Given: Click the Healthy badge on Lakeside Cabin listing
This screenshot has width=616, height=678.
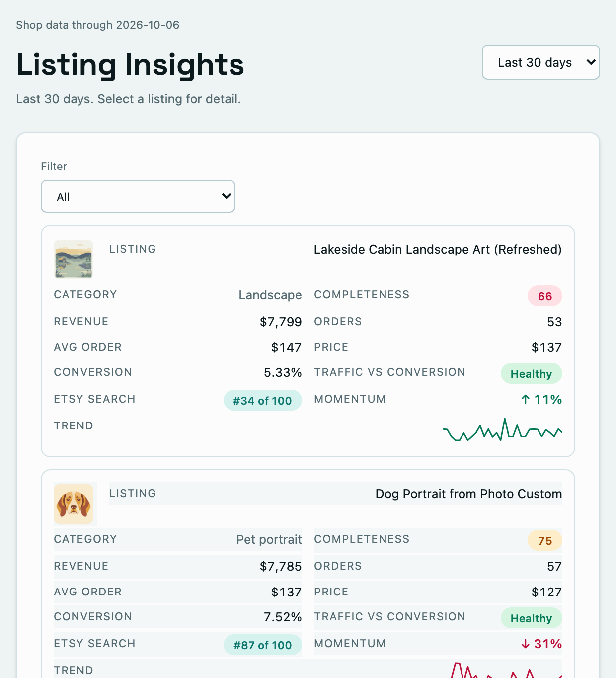Looking at the screenshot, I should tap(531, 373).
